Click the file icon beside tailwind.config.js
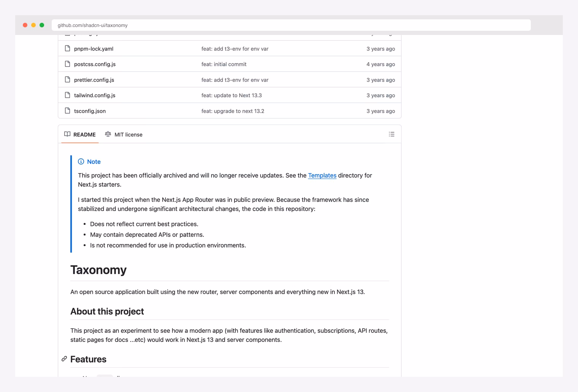The width and height of the screenshot is (578, 392). [x=67, y=95]
